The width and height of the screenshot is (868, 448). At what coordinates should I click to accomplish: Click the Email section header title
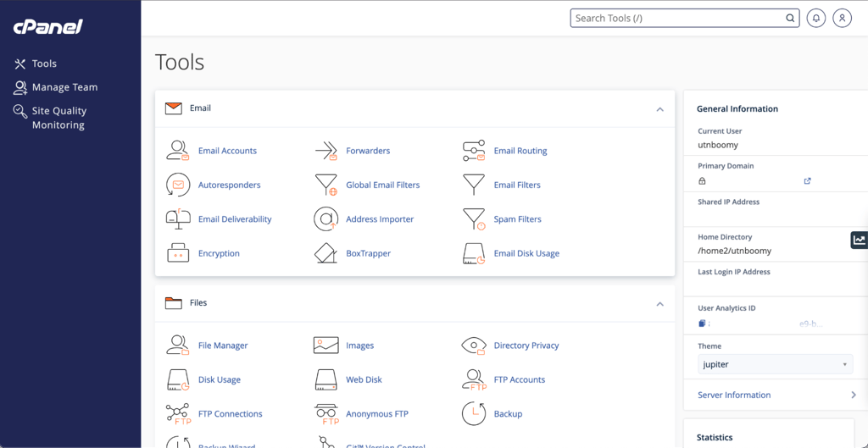(x=200, y=108)
